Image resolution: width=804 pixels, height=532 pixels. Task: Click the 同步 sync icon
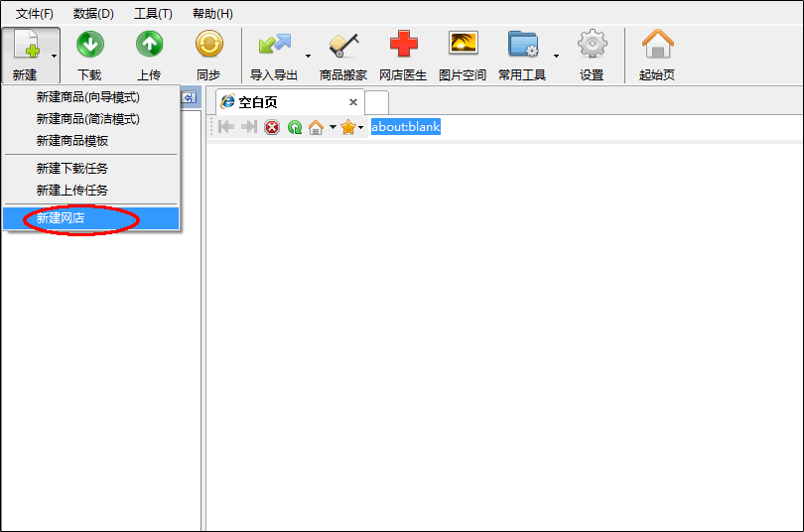click(x=209, y=45)
